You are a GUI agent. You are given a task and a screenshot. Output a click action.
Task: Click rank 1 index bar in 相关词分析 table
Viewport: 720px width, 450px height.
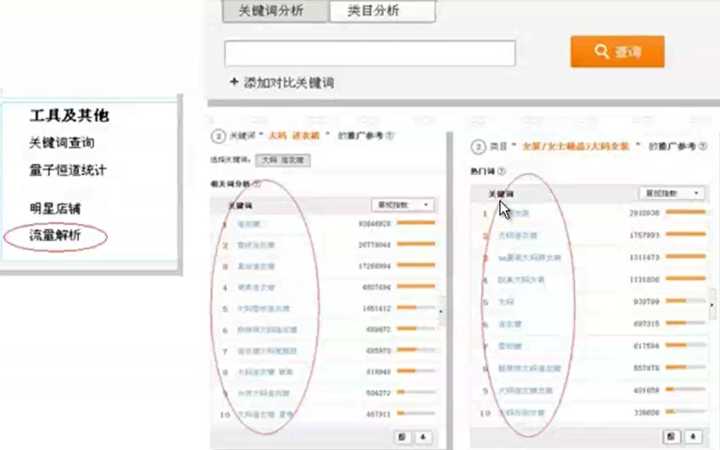click(416, 223)
